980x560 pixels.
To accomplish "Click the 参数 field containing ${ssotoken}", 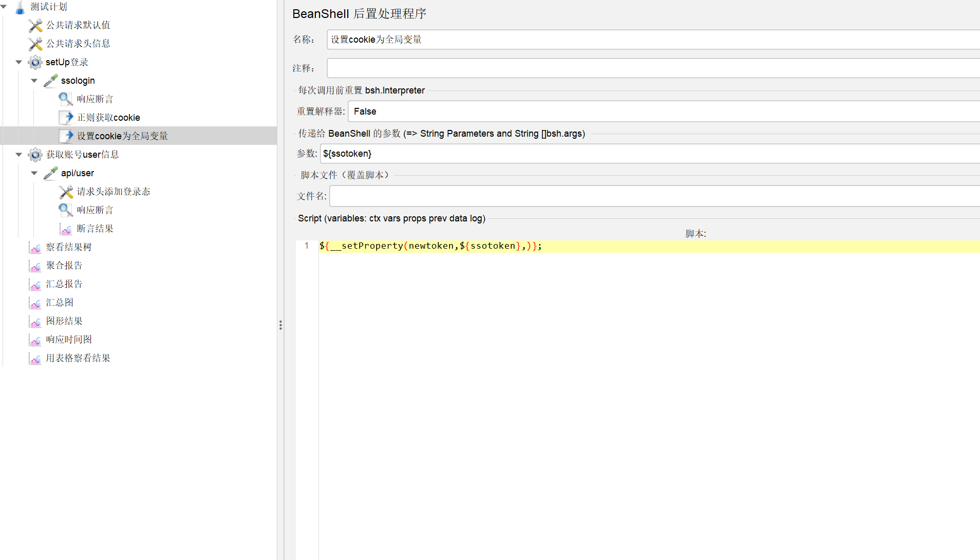I will pos(650,154).
